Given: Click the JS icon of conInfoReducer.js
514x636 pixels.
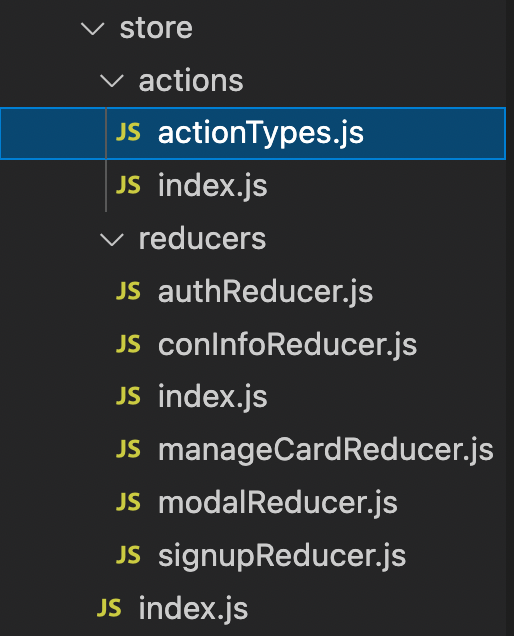Looking at the screenshot, I should point(128,344).
